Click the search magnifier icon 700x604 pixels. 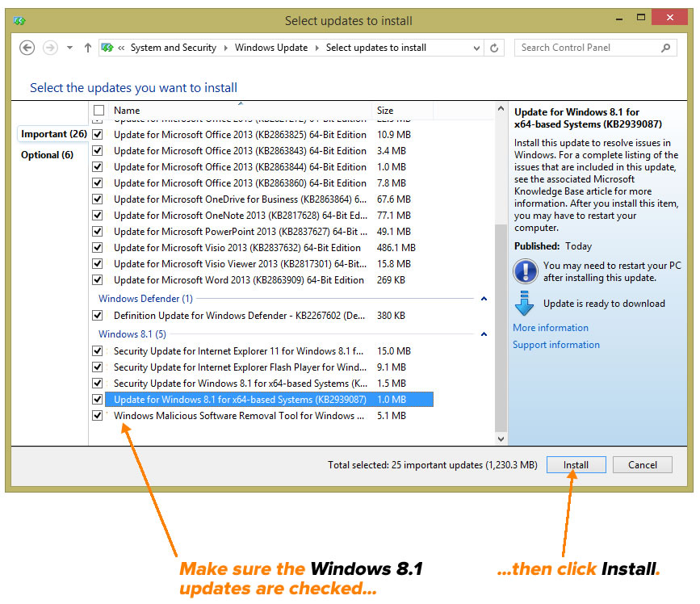(665, 48)
